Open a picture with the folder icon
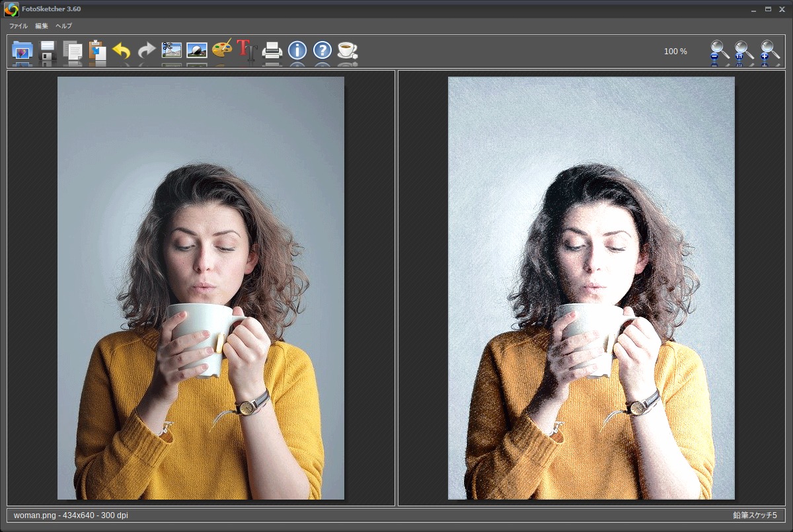The height and width of the screenshot is (532, 793). [x=22, y=50]
